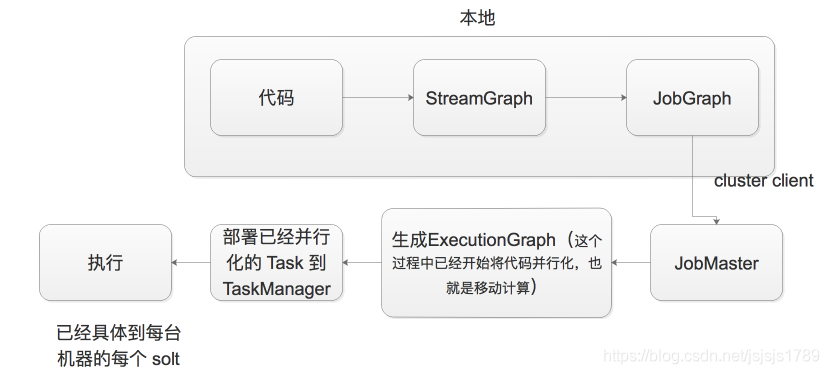Click the arrow from ExecutionGraph to TaskManager box
The width and height of the screenshot is (829, 374).
click(362, 262)
